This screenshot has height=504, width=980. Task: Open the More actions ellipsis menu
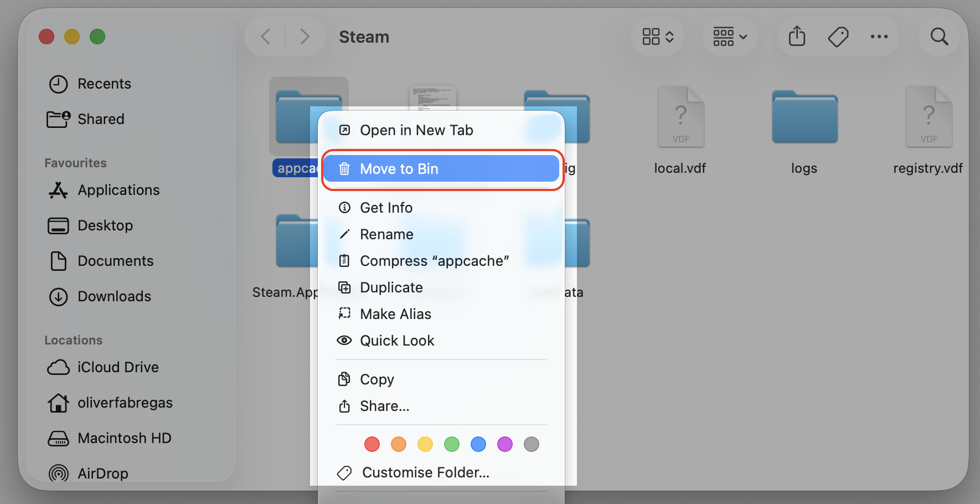[879, 37]
